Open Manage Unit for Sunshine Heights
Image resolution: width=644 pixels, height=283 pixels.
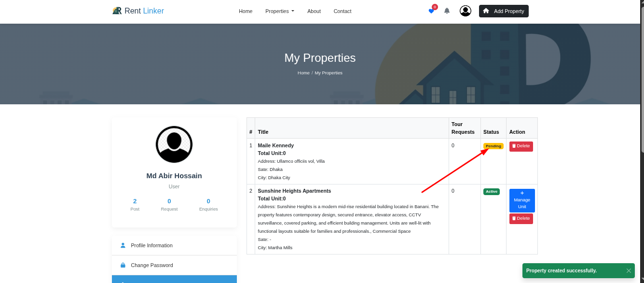point(522,200)
